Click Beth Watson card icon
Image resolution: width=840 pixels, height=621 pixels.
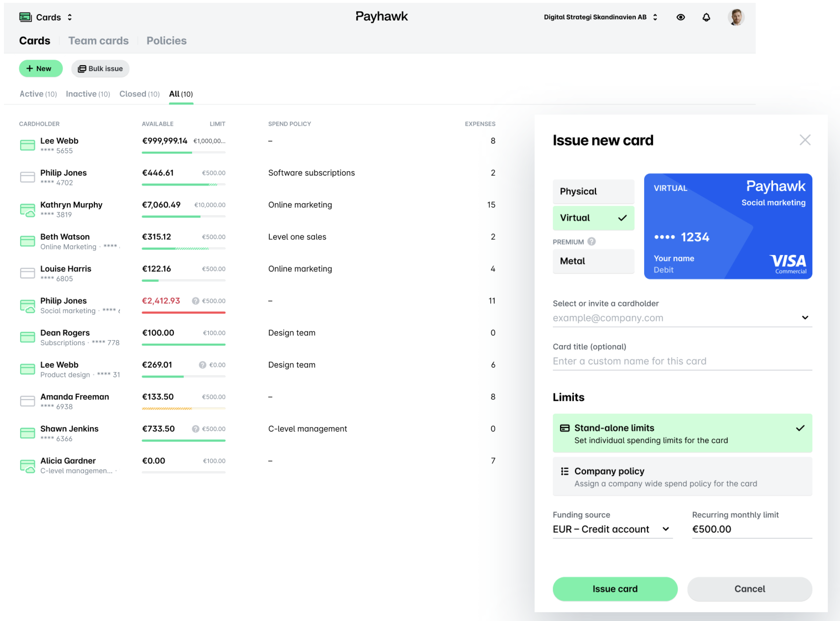click(27, 241)
